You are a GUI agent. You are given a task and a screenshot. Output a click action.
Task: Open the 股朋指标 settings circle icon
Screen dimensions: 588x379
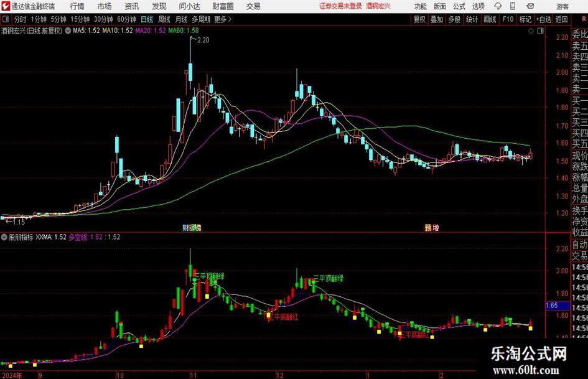[4, 236]
